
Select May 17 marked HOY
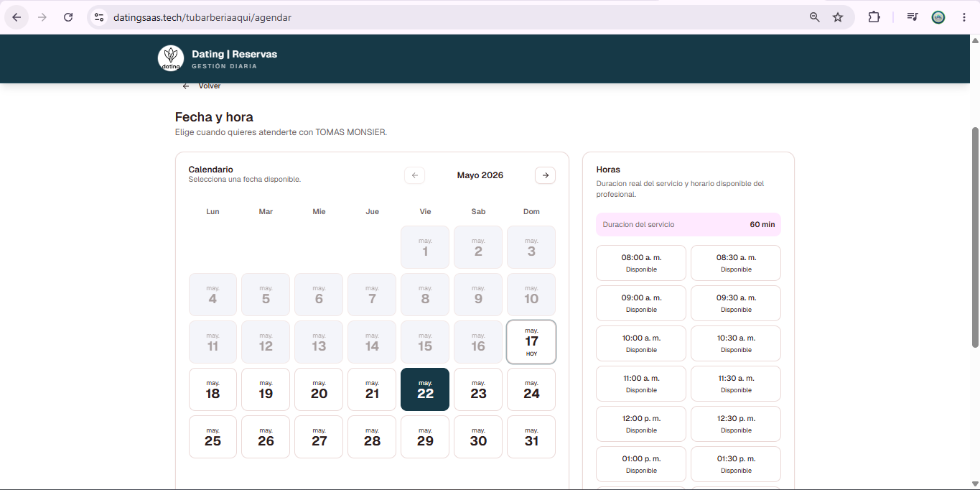(x=531, y=342)
